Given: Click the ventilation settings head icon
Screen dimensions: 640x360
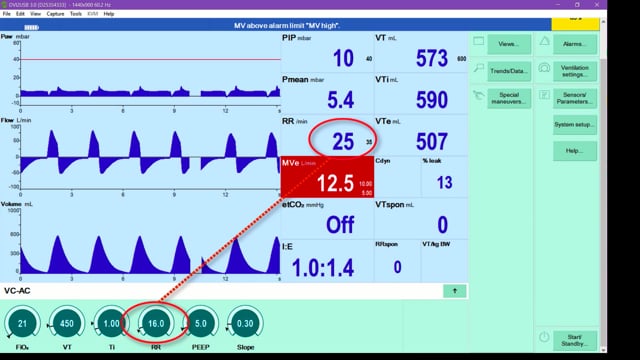Looking at the screenshot, I should coord(544,68).
